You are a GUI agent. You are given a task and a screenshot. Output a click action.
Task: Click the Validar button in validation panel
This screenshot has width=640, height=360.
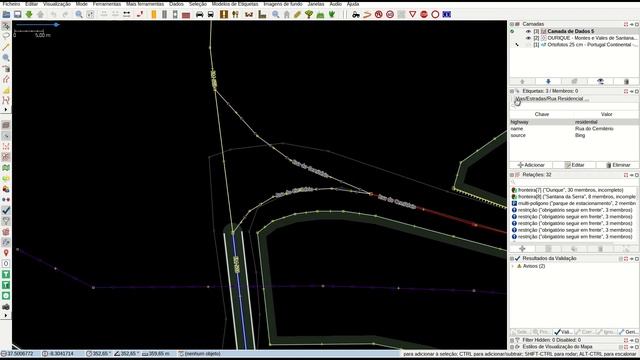(x=563, y=332)
